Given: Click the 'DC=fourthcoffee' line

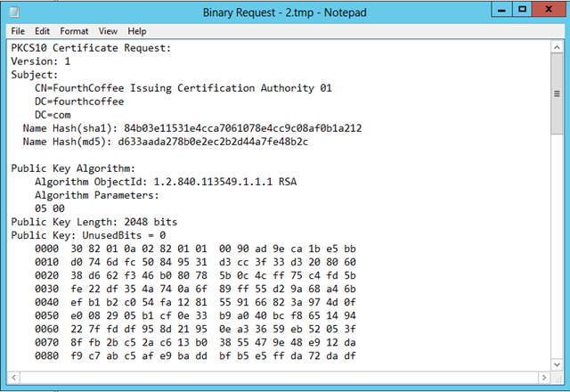Looking at the screenshot, I should pos(79,102).
